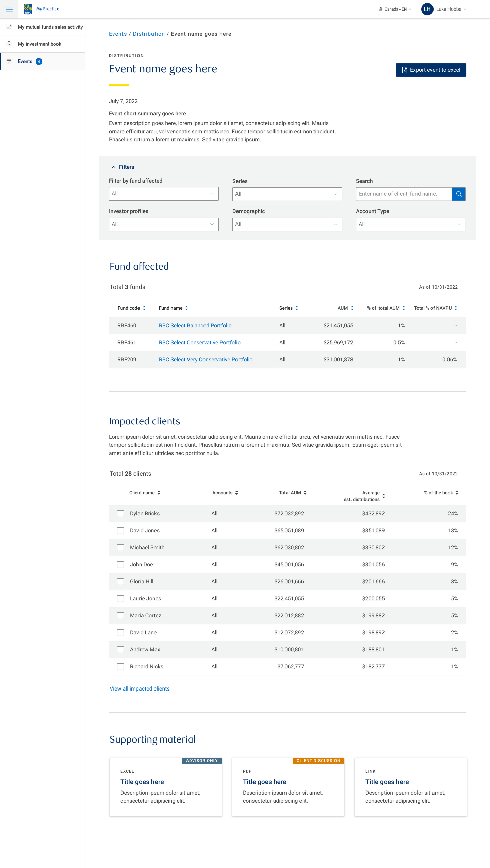Select checkbox for John Doe
This screenshot has width=490, height=868.
point(120,565)
